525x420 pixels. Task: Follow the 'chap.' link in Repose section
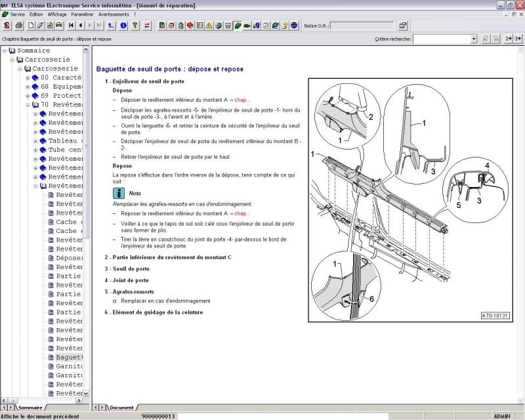coord(241,213)
